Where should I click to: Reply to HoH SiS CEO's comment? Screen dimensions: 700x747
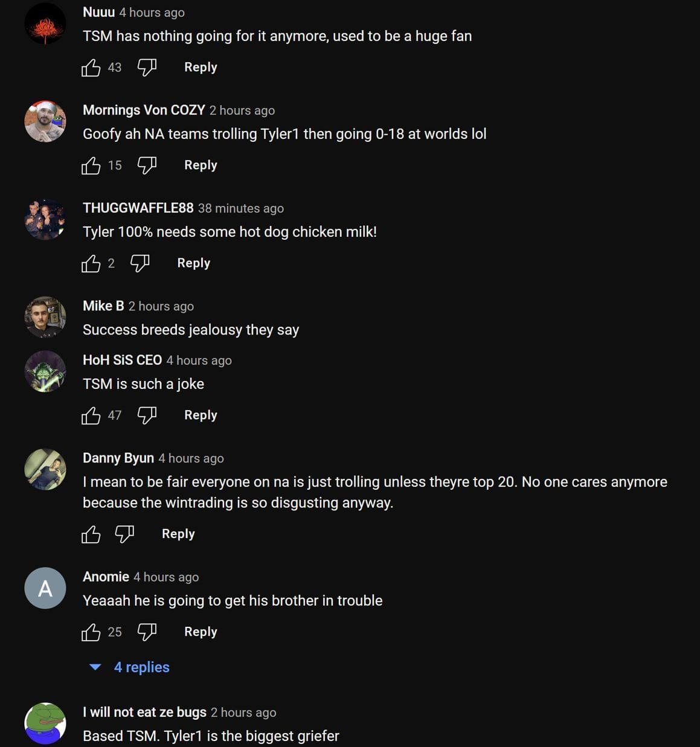coord(201,415)
